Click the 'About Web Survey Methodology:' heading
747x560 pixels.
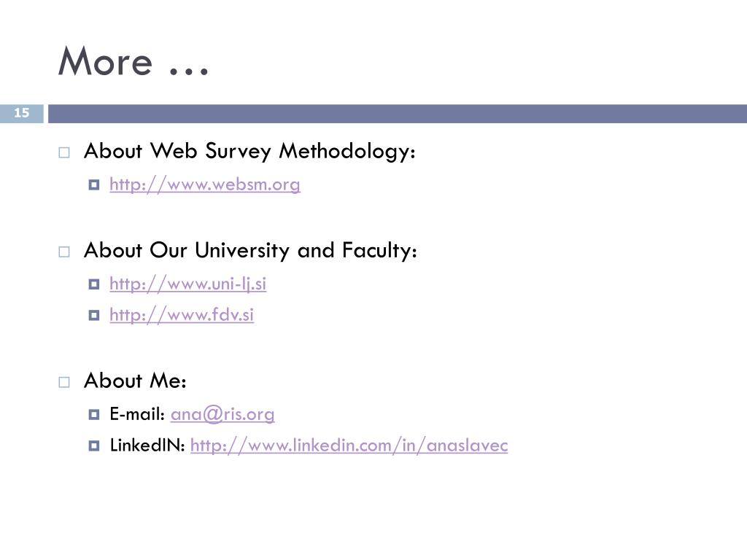pos(249,152)
